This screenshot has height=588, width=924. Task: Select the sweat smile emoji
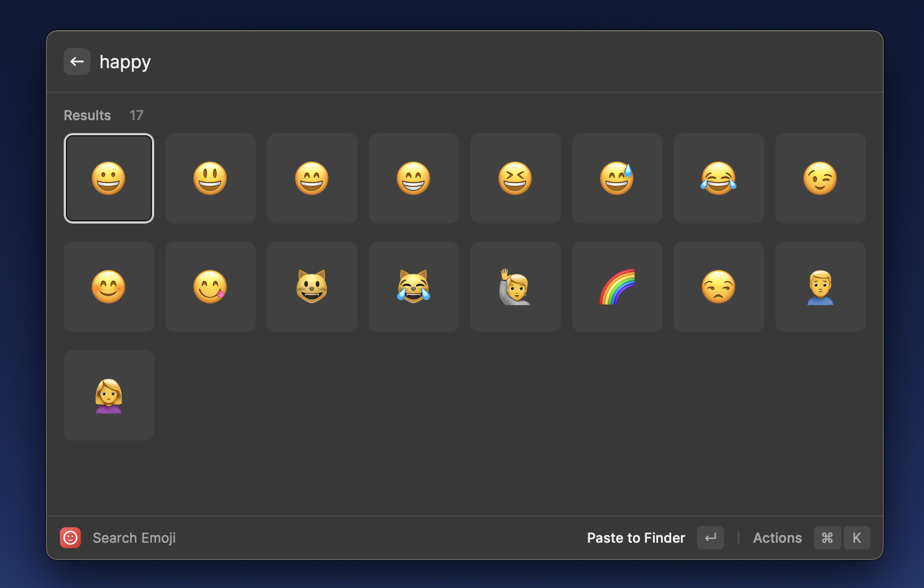pyautogui.click(x=617, y=178)
